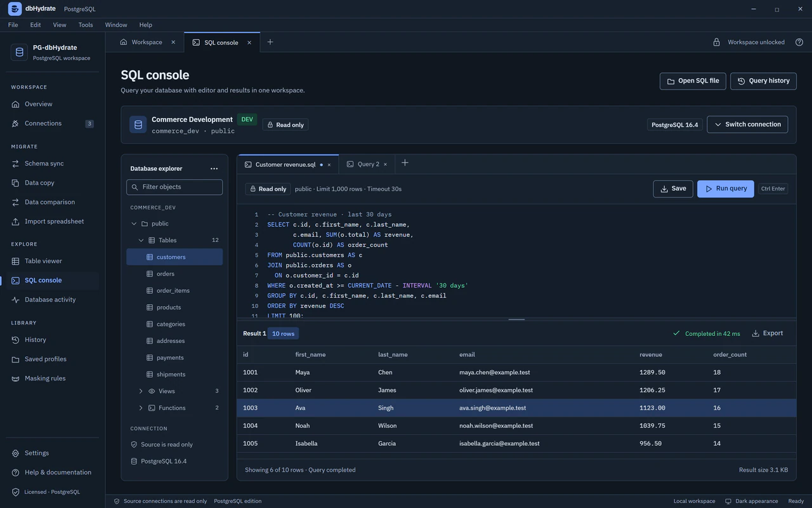The height and width of the screenshot is (508, 812).
Task: Open the Tools menu
Action: point(86,25)
